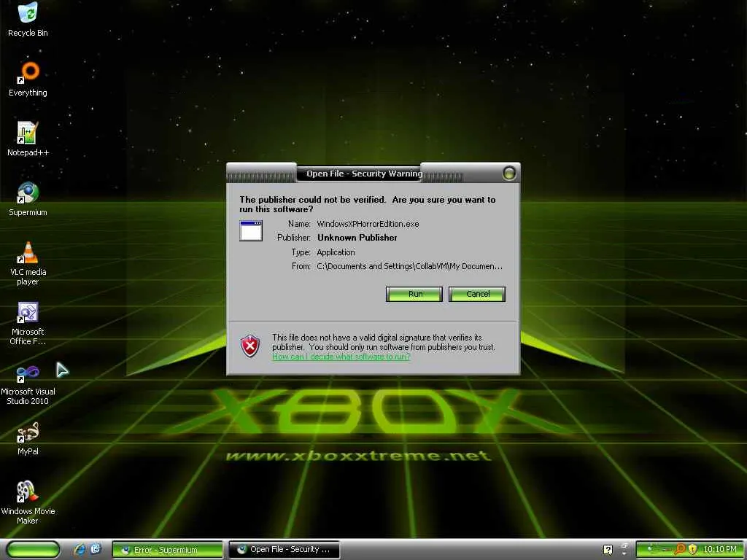Screen dimensions: 747x560
Task: Click the question mark help icon in taskbar
Action: [x=608, y=550]
